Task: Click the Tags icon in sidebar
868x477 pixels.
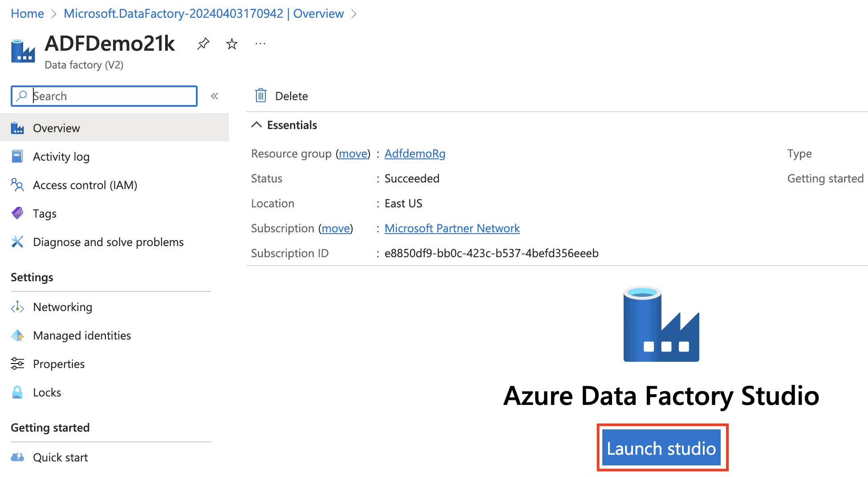Action: pyautogui.click(x=17, y=214)
